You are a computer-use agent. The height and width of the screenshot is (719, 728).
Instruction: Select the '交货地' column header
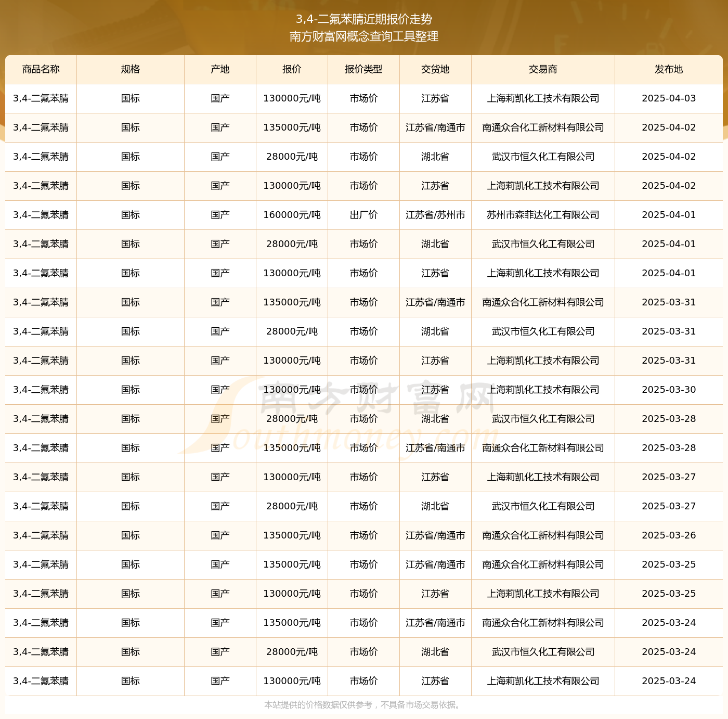pos(435,69)
